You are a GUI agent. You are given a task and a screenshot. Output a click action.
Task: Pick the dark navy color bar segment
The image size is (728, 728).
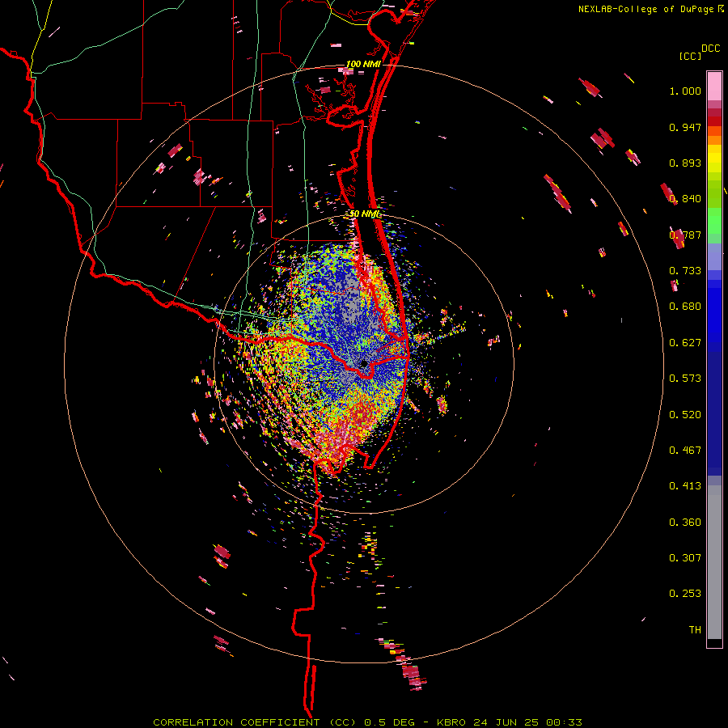click(714, 413)
